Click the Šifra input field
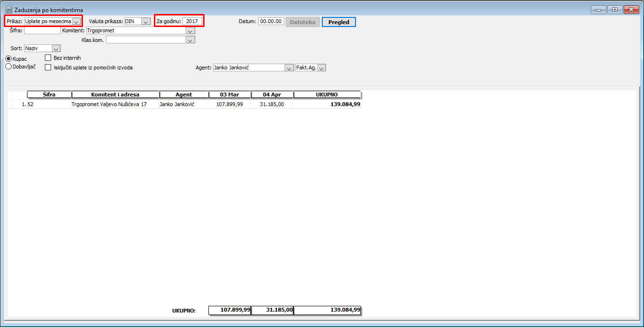This screenshot has width=644, height=328. (42, 30)
